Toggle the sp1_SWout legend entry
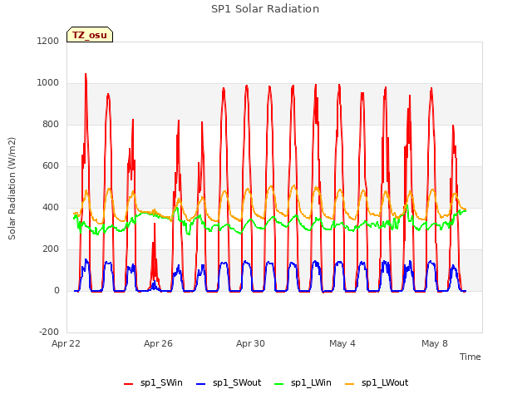Image resolution: width=532 pixels, height=399 pixels. point(229,383)
